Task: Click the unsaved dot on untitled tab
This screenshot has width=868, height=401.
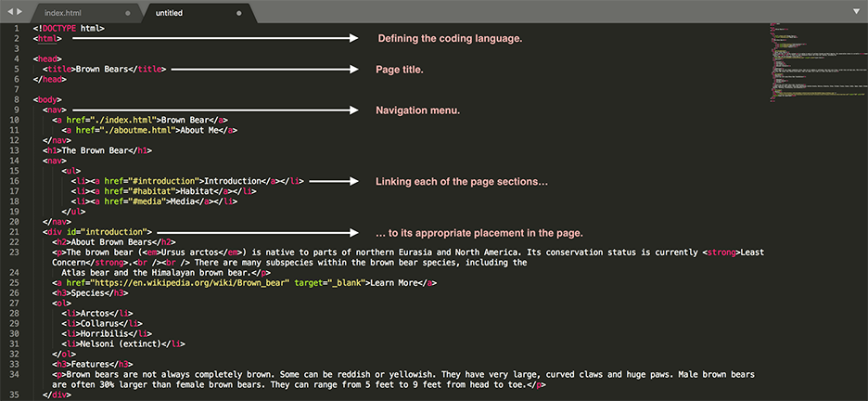Action: click(239, 14)
